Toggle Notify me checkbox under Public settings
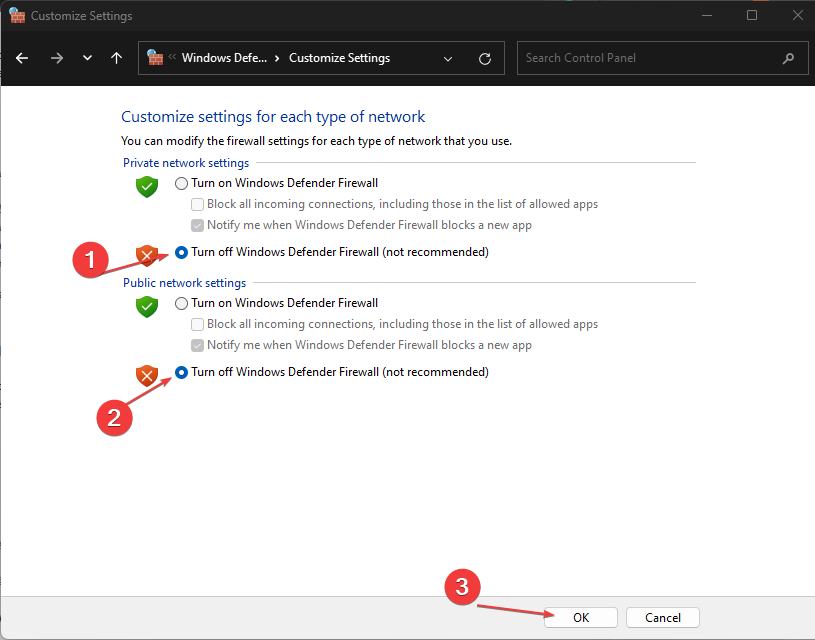815x640 pixels. click(x=198, y=345)
